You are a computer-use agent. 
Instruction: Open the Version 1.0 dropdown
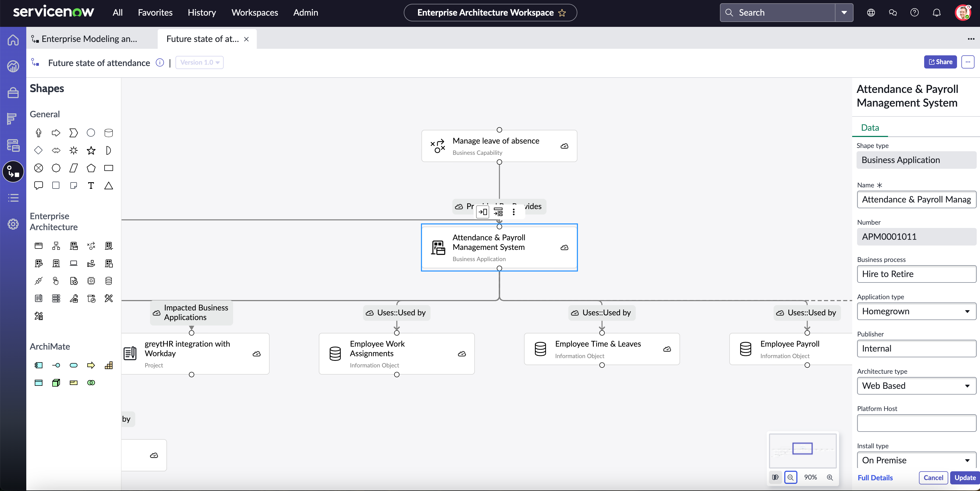[199, 62]
